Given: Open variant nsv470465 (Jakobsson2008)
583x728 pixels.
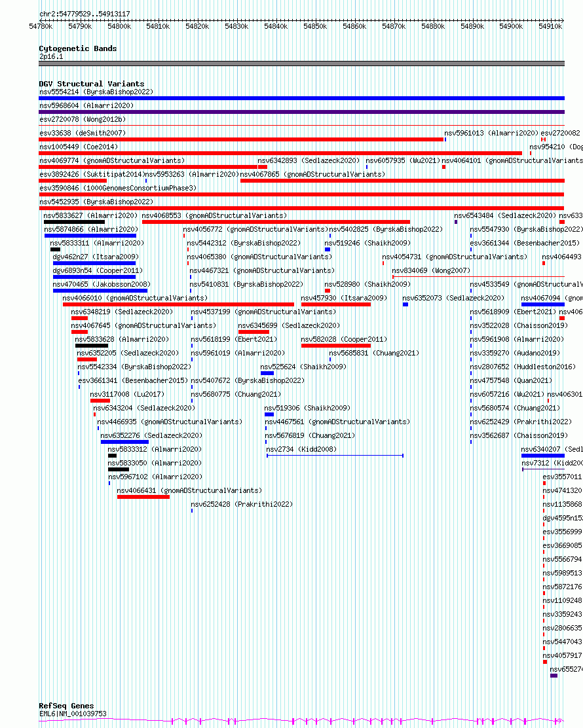Looking at the screenshot, I should coord(102,285).
